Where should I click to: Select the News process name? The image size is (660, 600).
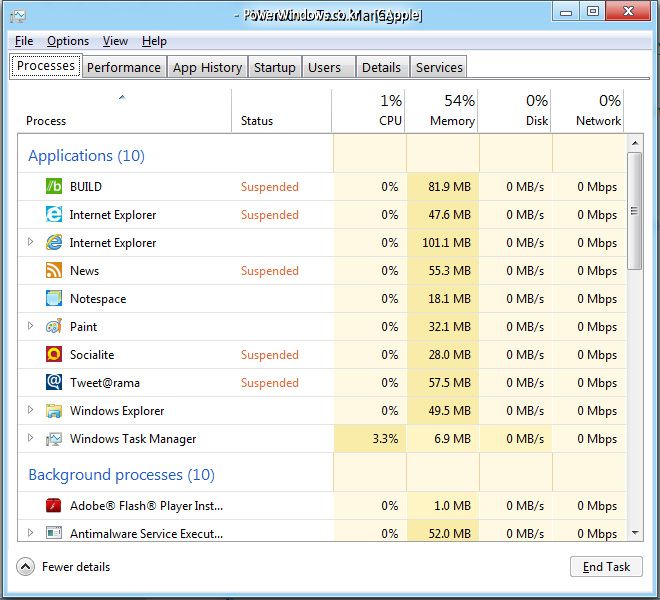tap(84, 271)
